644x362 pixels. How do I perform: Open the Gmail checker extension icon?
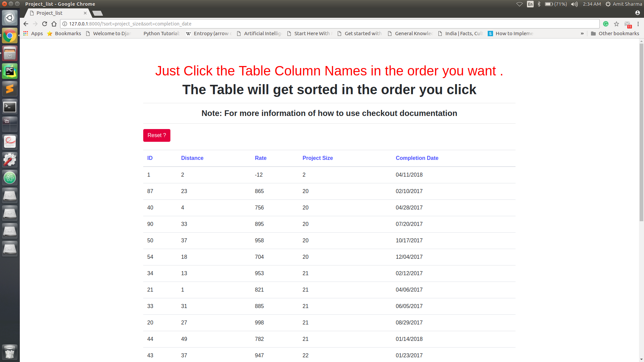click(627, 24)
